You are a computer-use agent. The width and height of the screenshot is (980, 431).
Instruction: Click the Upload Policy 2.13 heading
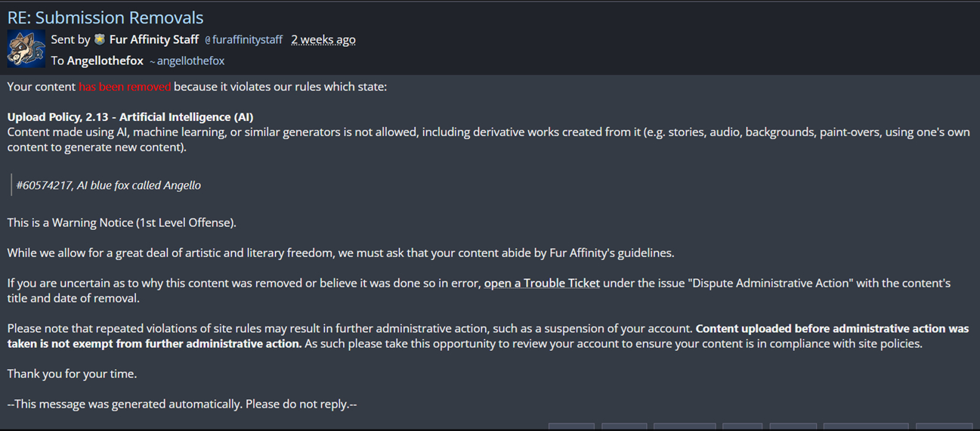coord(130,117)
